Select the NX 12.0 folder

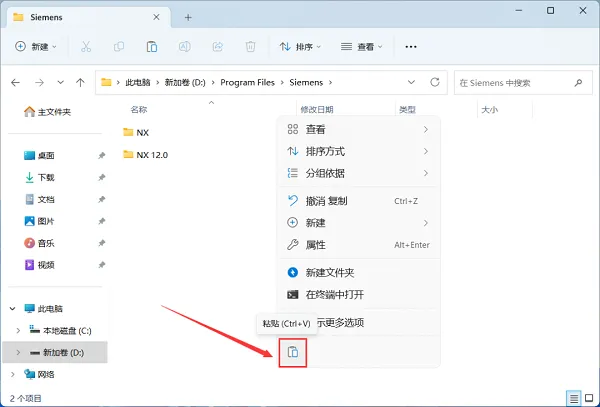tap(145, 155)
